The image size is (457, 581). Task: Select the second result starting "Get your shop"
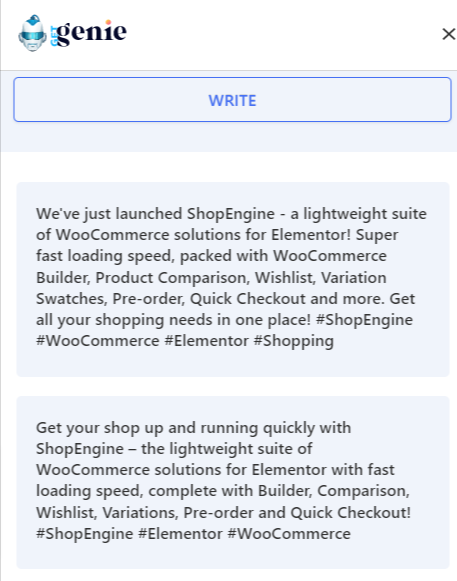click(233, 482)
